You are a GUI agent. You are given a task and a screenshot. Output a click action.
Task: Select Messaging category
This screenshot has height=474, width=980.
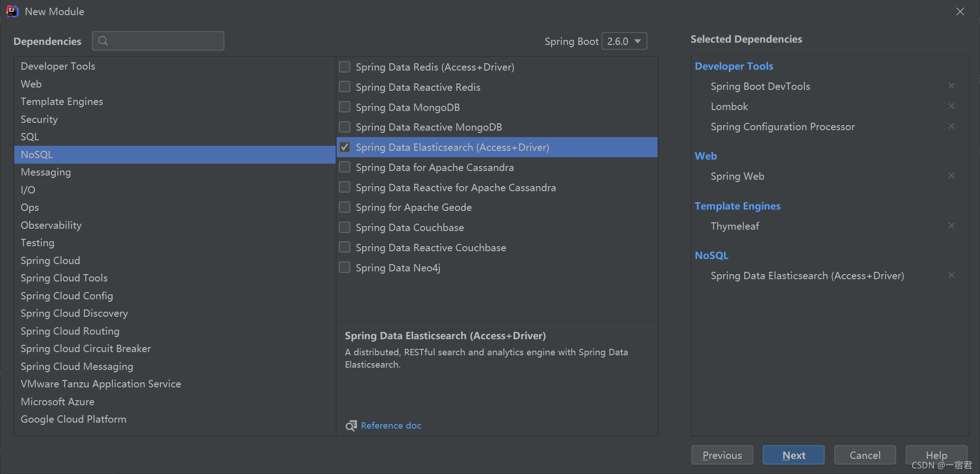[175, 172]
